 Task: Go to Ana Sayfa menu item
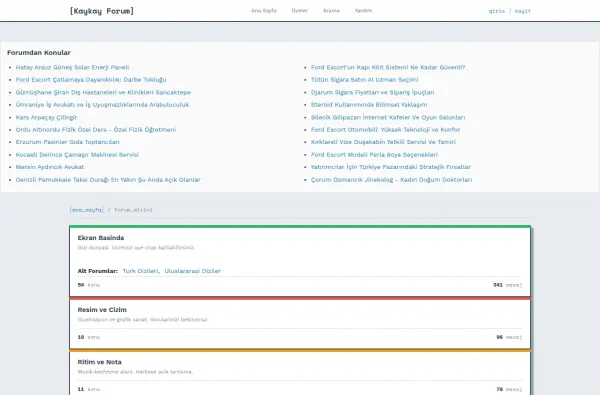264,11
